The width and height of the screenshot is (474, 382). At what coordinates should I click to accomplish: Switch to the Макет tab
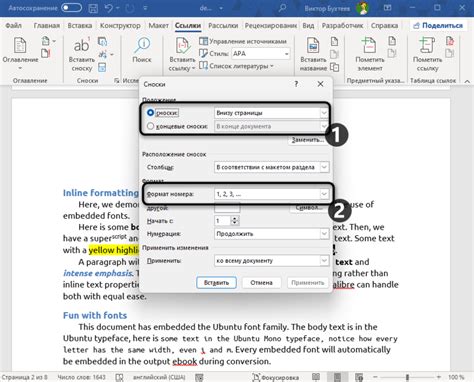(x=158, y=25)
